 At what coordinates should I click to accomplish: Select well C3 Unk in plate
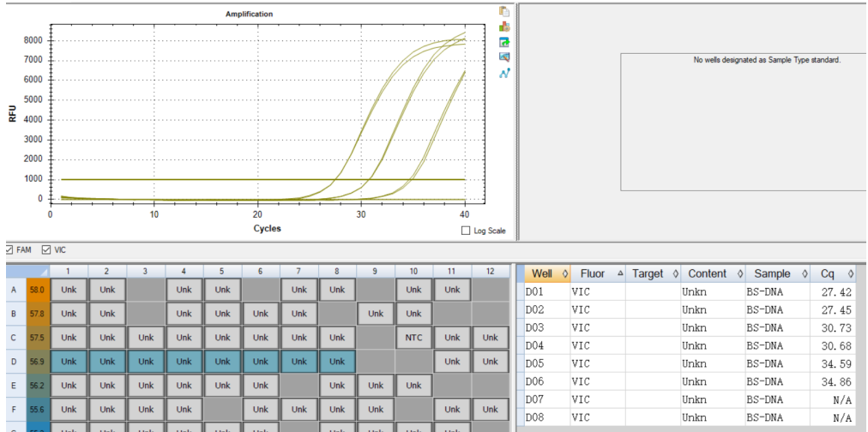click(x=146, y=338)
